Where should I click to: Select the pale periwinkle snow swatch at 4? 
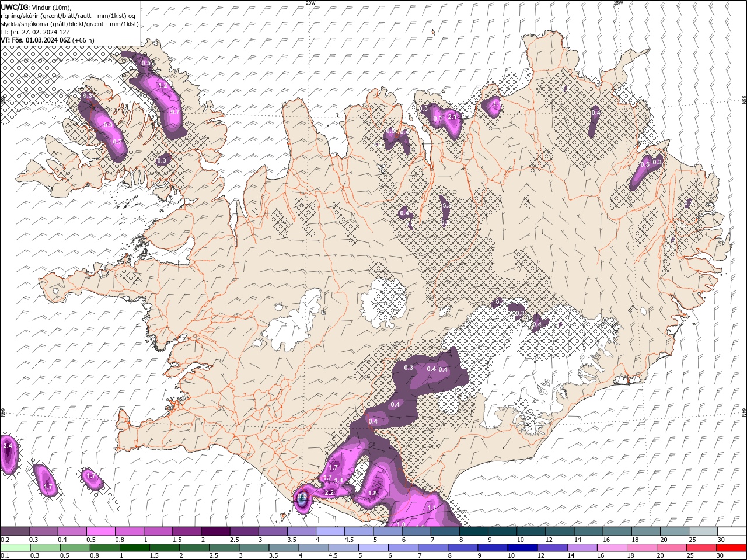[330, 531]
